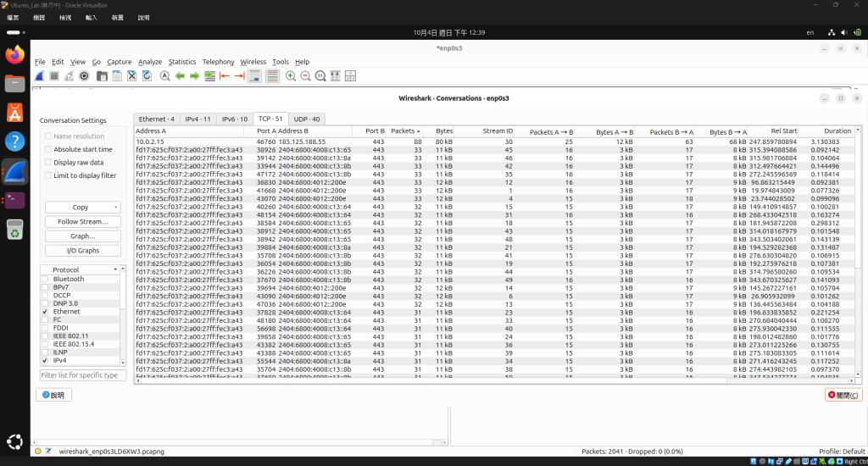Open Firefox from the Ubuntu dock
Screen dimensions: 868x466
(15, 55)
